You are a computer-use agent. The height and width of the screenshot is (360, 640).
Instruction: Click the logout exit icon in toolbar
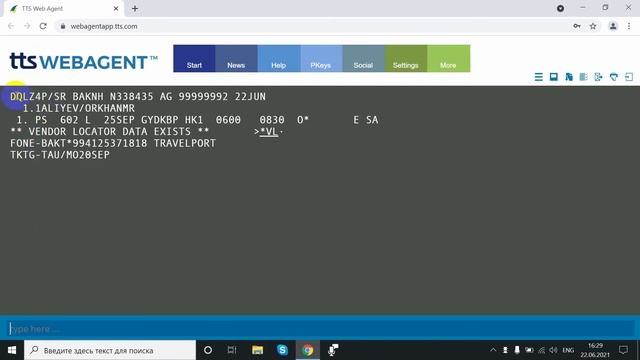coord(629,77)
